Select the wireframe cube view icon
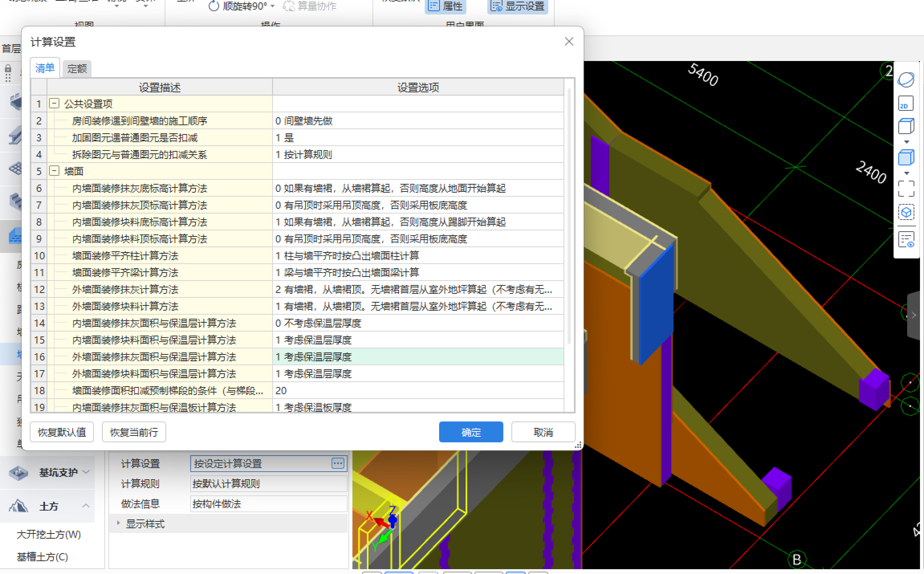This screenshot has height=574, width=924. coord(906,126)
